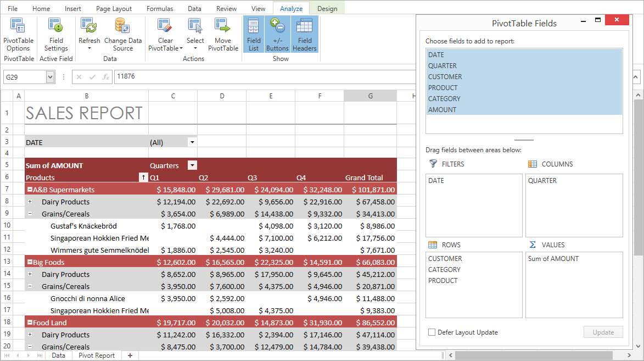This screenshot has width=644, height=361.
Task: Click the formula bar showing 11876
Action: click(264, 77)
